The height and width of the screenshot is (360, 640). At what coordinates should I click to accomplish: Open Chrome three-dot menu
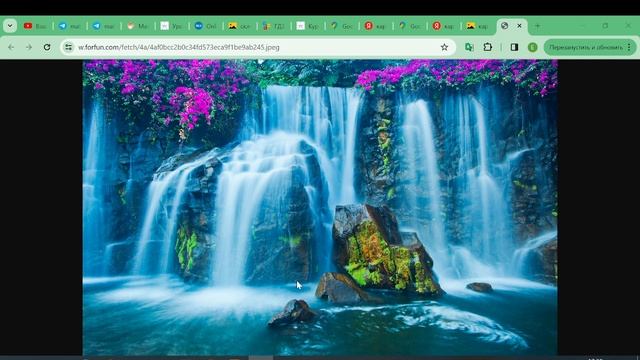point(629,47)
